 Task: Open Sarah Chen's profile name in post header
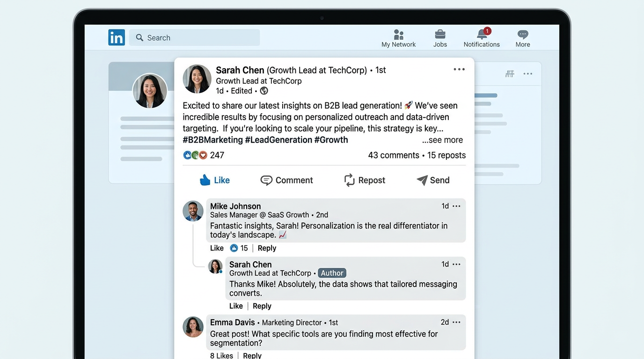click(240, 70)
